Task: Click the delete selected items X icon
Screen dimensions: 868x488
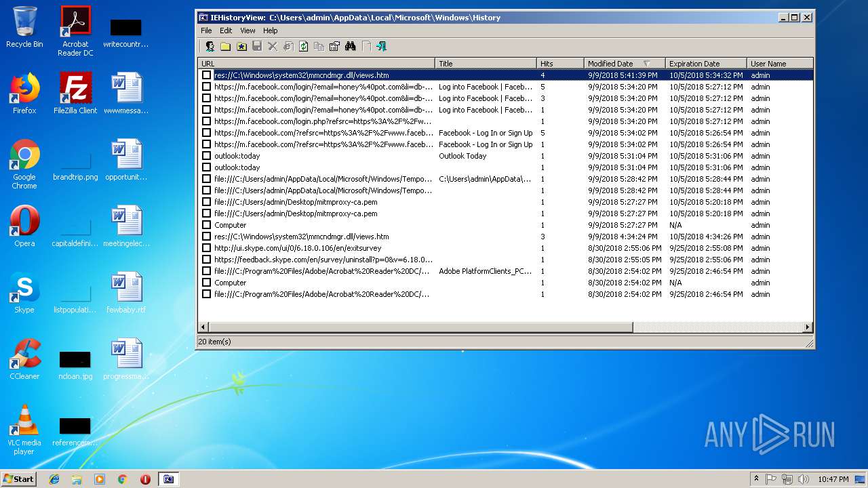Action: click(273, 46)
